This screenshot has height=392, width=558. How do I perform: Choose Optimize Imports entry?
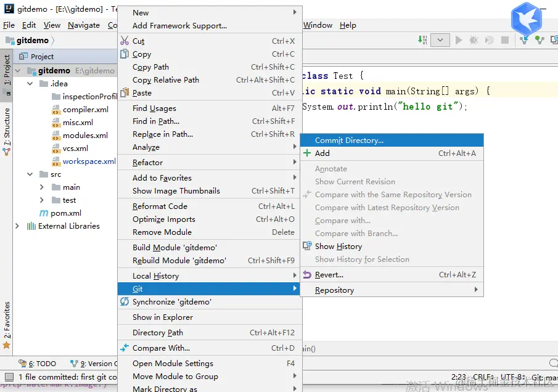(210, 219)
